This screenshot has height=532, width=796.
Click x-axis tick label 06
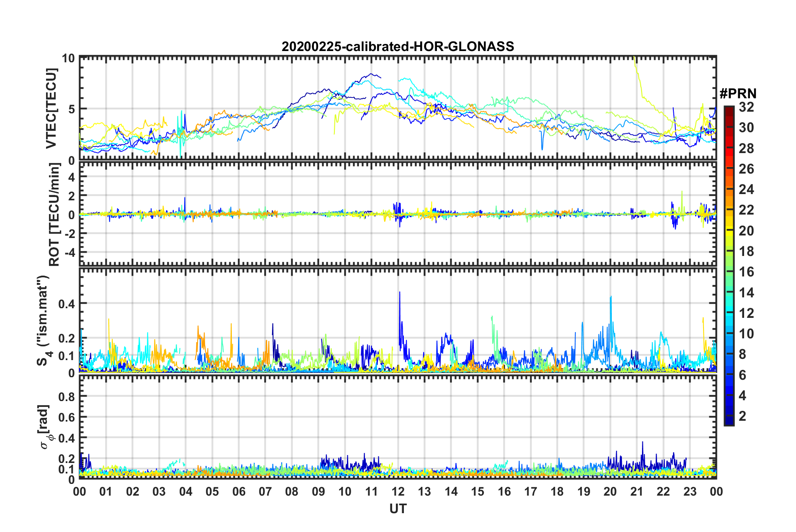coord(239,491)
